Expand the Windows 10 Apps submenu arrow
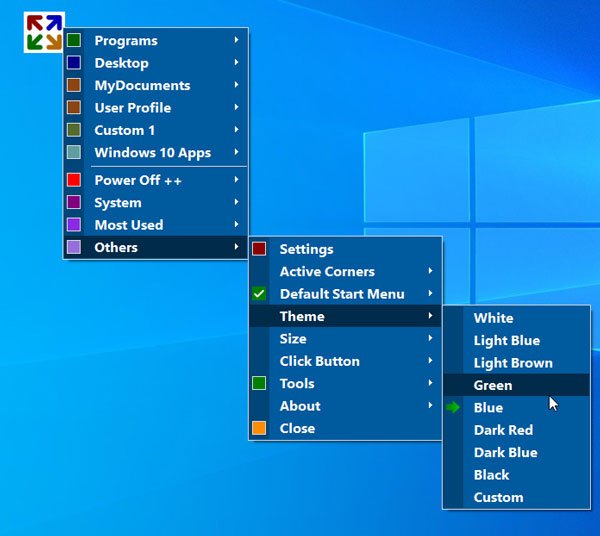600x536 pixels. click(x=236, y=152)
